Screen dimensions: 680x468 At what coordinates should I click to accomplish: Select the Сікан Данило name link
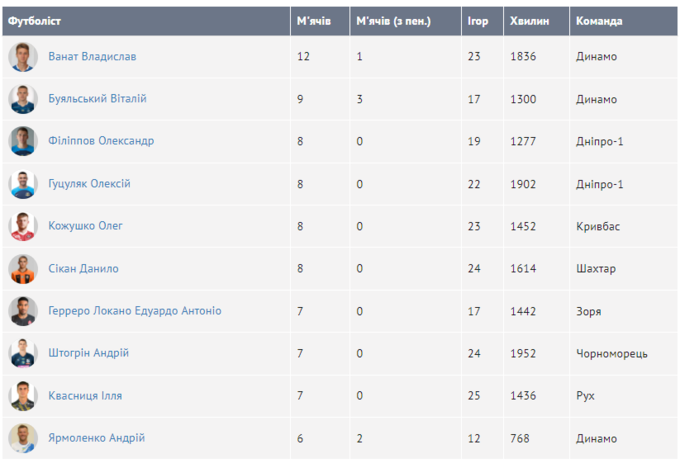click(83, 269)
